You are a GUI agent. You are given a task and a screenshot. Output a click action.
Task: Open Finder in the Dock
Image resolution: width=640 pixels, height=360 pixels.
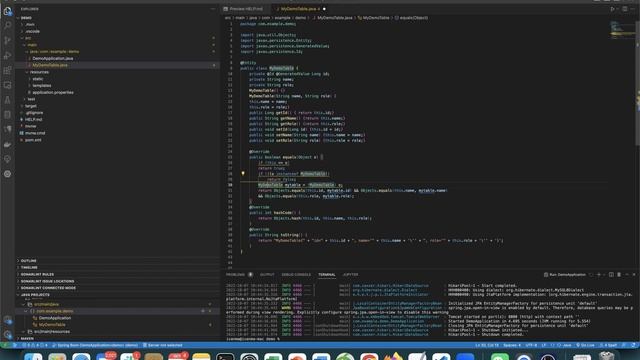pos(33,358)
